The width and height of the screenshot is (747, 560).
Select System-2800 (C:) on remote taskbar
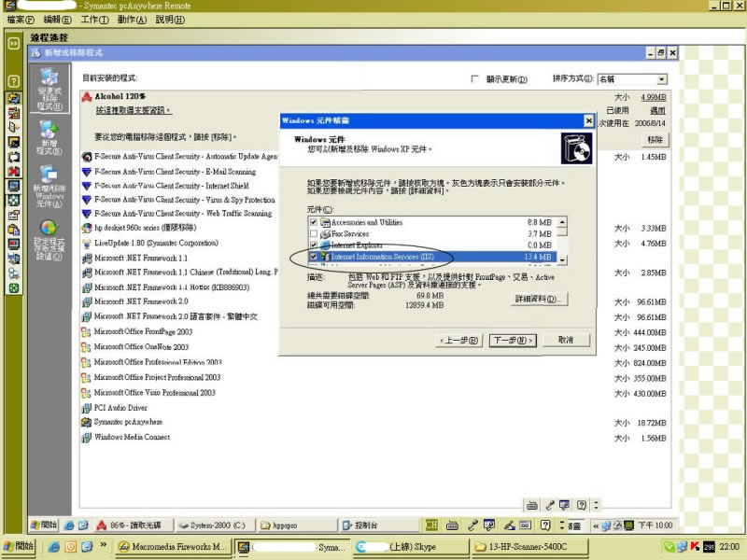[214, 525]
